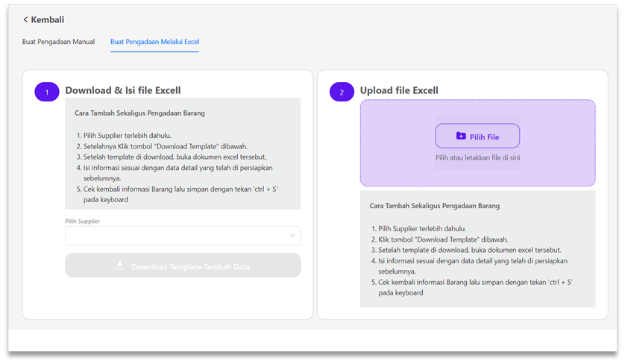Select Buat Pengadaan Melalui Excel tab
625x364 pixels.
coord(154,42)
